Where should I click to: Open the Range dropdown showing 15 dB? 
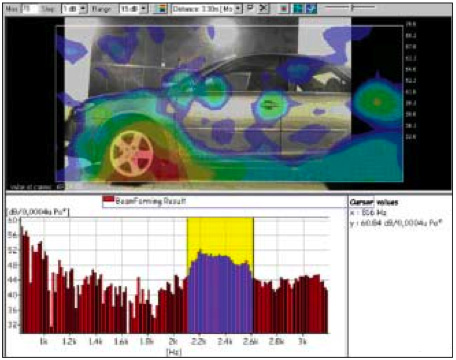(134, 9)
